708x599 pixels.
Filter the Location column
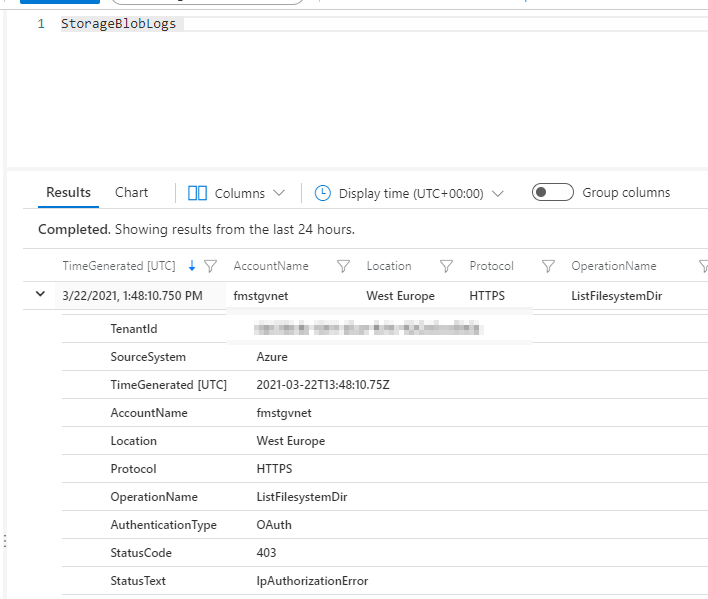point(446,266)
